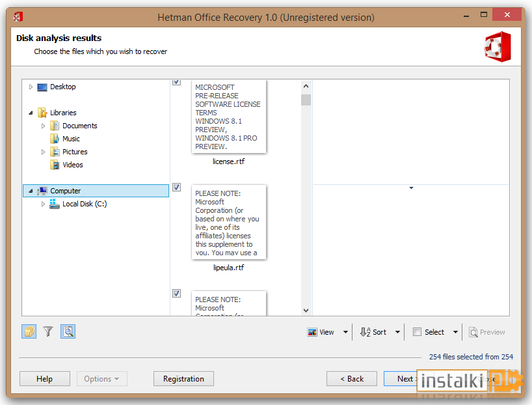Image resolution: width=532 pixels, height=405 pixels.
Task: Click the file list scrollbar thumb
Action: pyautogui.click(x=306, y=100)
